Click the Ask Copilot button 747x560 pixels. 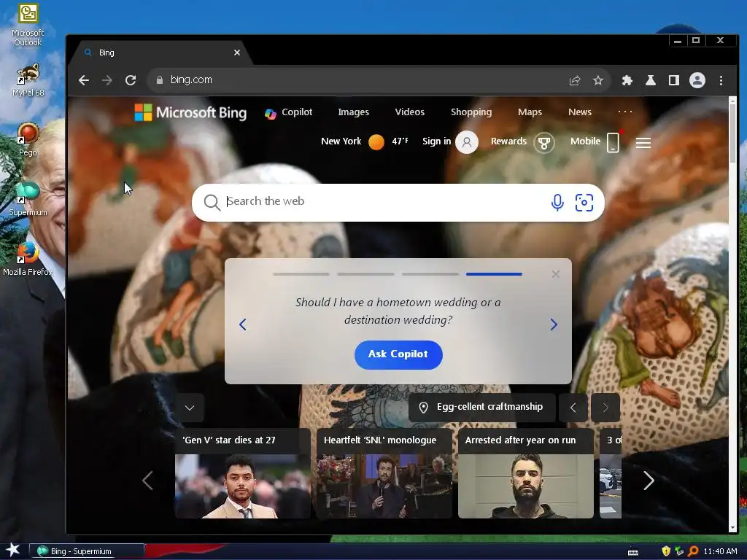coord(398,355)
